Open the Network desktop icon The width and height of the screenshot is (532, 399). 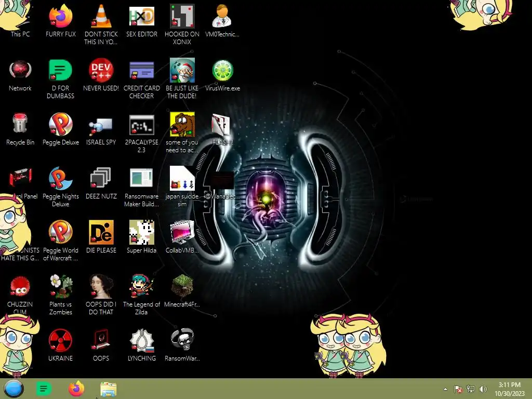20,75
